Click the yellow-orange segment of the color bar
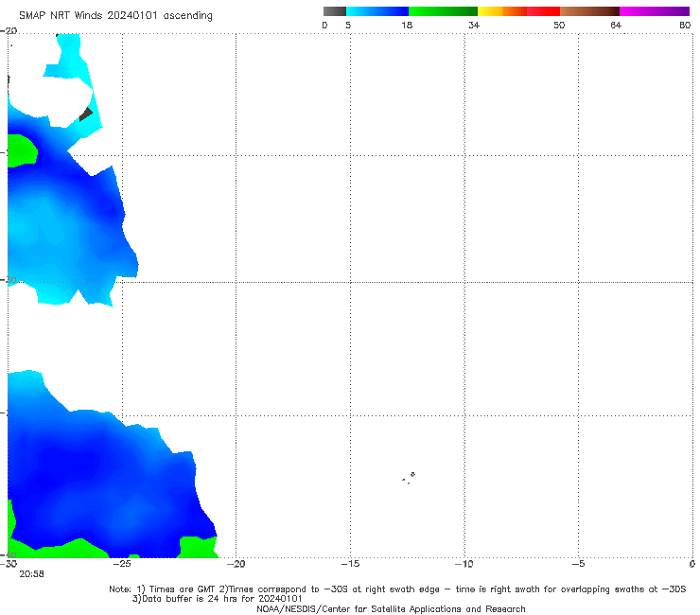This screenshot has height=615, width=700. coord(502,11)
